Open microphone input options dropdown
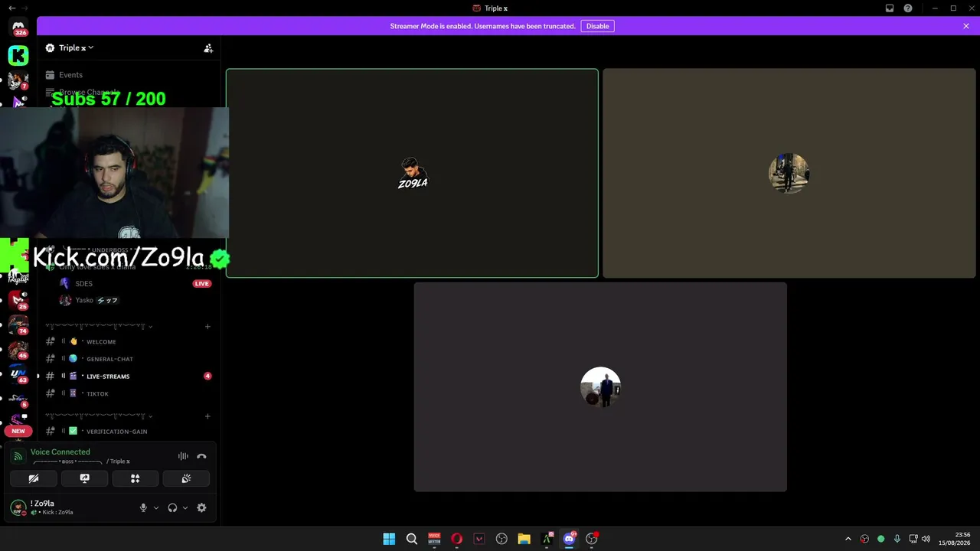980x551 pixels. point(156,508)
